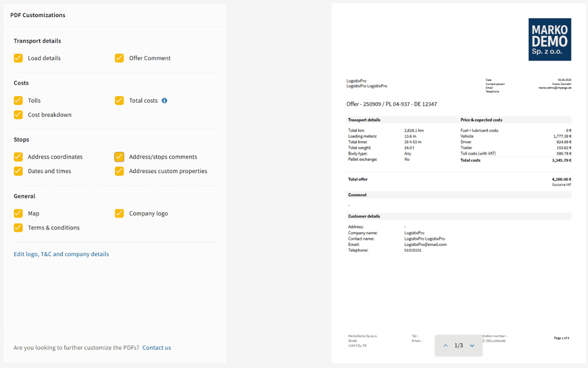Screen dimensions: 588x368
Task: Click the Total costs info icon
Action: tap(164, 101)
